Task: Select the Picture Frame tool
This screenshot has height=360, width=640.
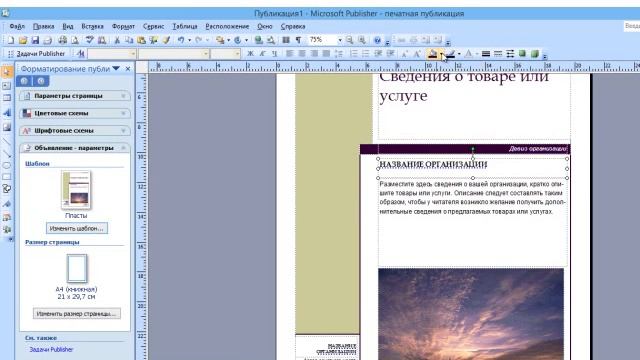Action: (x=7, y=127)
